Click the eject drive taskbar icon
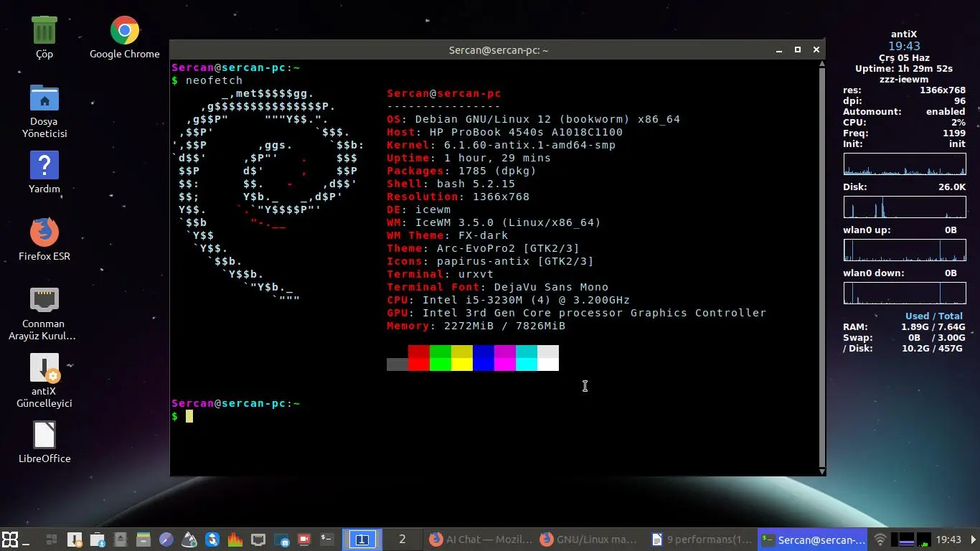The width and height of the screenshot is (980, 551). coord(121,540)
